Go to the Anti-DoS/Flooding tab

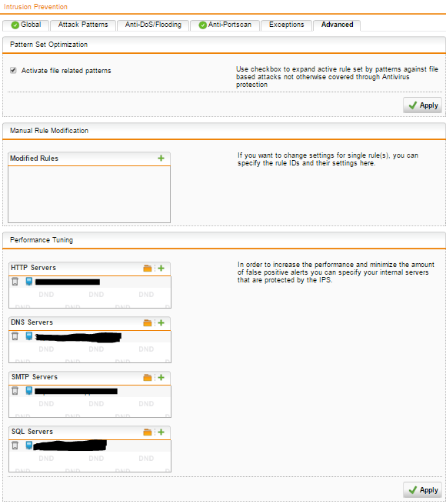point(153,25)
